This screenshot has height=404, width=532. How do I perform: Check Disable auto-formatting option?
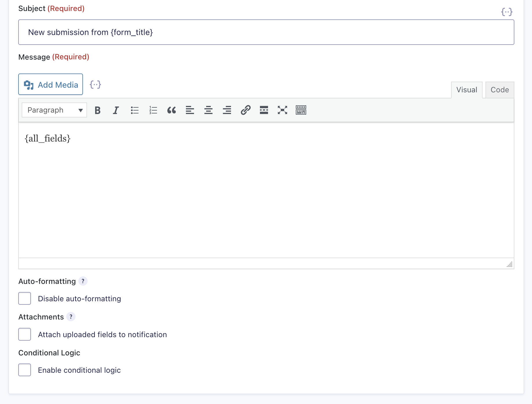pyautogui.click(x=25, y=298)
